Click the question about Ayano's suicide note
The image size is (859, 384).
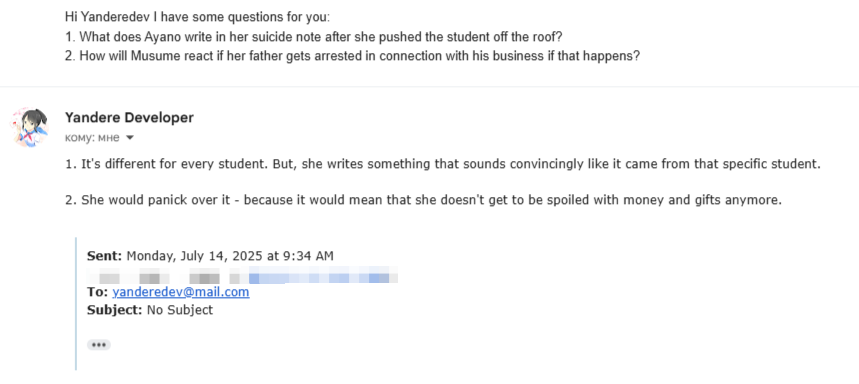click(x=314, y=37)
